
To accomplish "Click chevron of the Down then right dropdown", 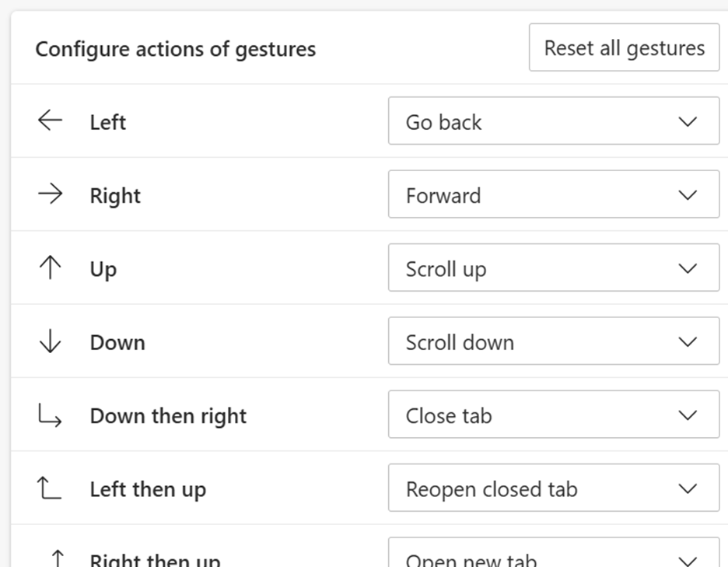I will pyautogui.click(x=688, y=415).
